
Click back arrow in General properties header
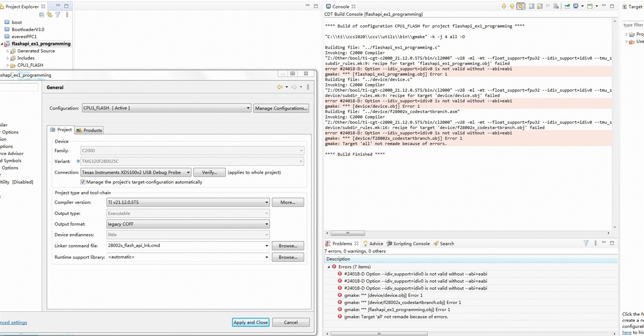280,87
